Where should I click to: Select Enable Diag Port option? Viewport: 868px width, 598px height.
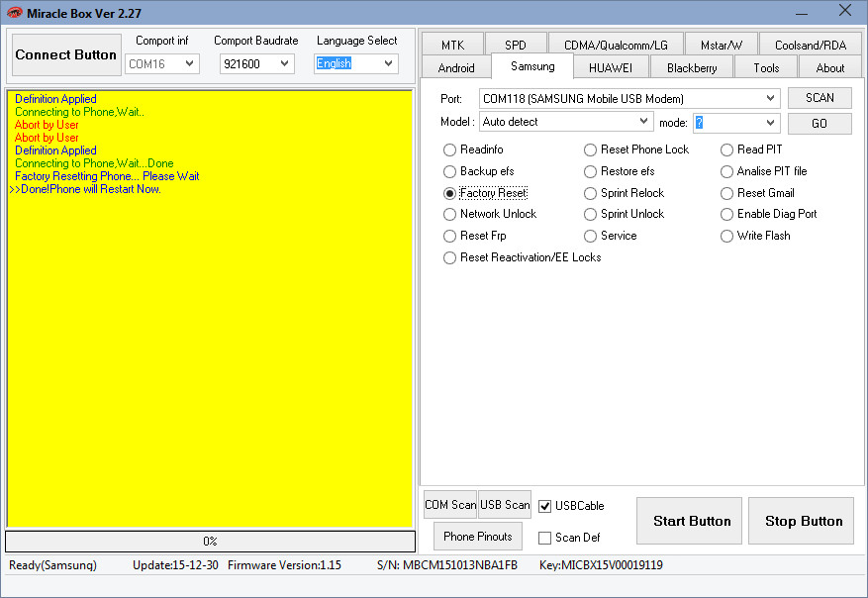pyautogui.click(x=727, y=214)
